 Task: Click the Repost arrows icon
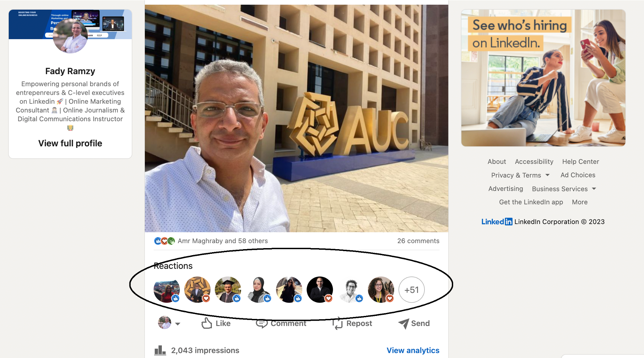pyautogui.click(x=337, y=323)
